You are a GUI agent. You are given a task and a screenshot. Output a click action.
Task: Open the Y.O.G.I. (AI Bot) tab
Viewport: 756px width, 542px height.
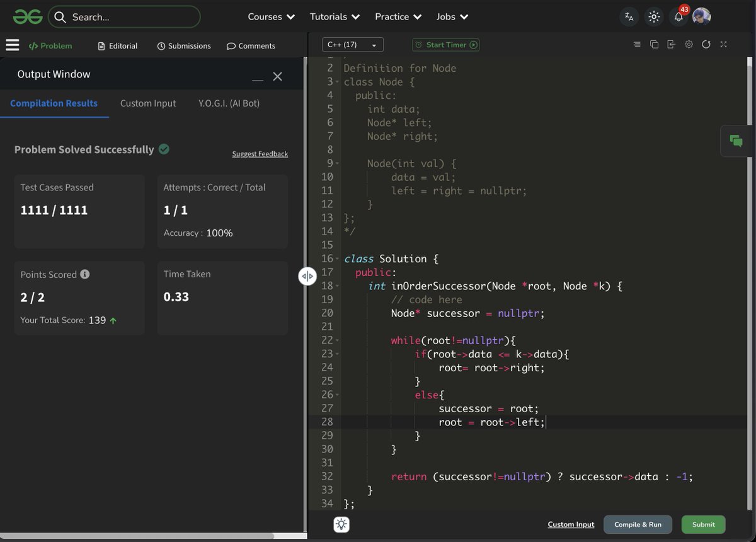229,103
